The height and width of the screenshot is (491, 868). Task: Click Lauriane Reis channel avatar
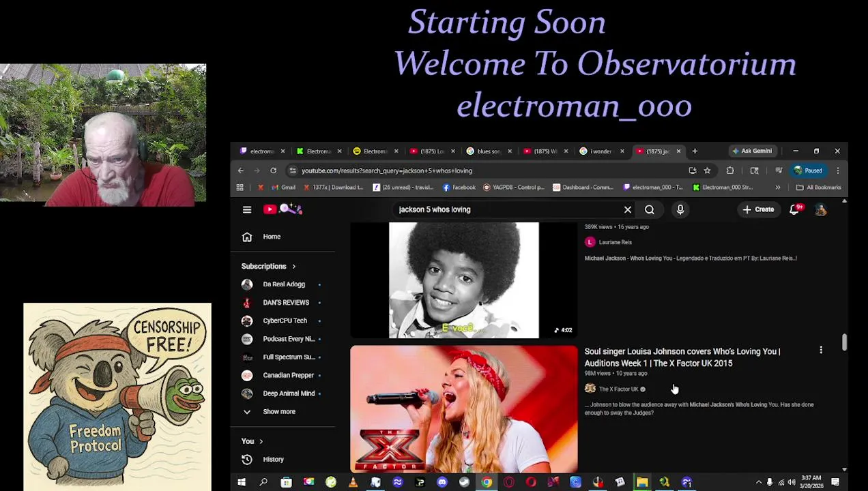(590, 242)
